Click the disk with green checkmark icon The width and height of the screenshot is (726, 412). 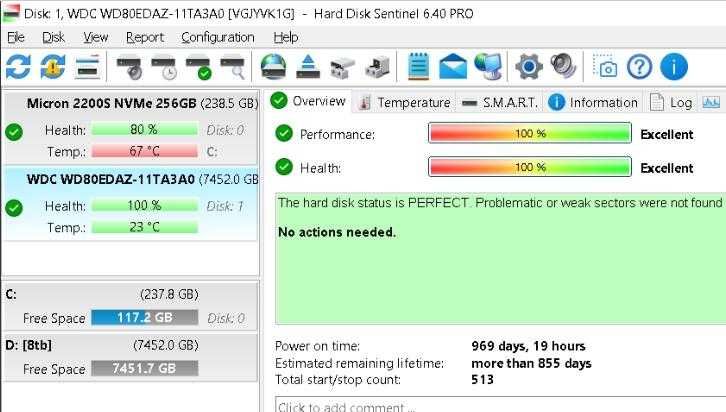point(199,67)
